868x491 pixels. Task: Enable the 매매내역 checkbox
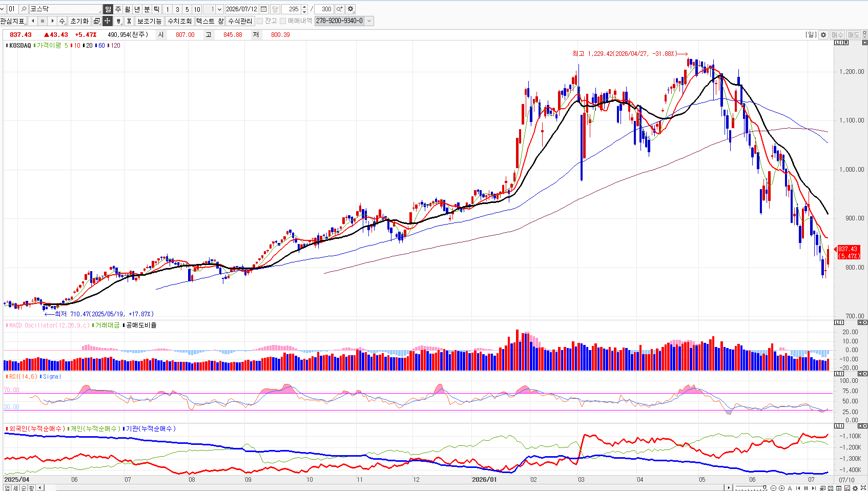tap(283, 21)
